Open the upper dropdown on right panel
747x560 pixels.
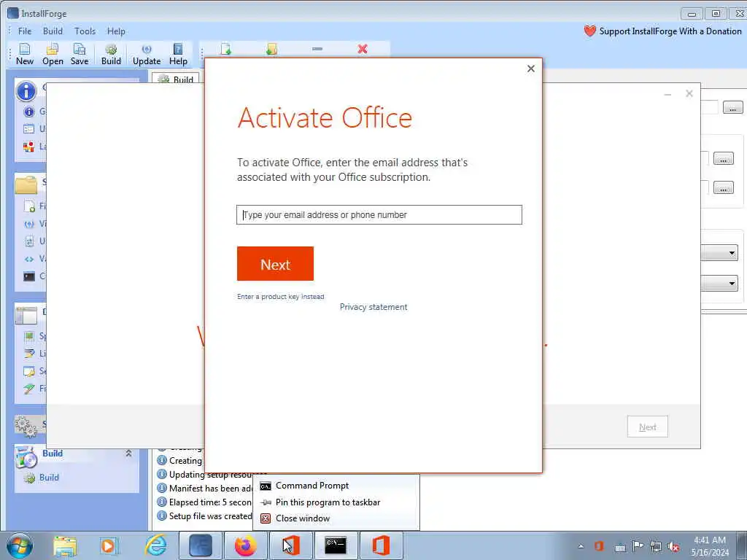[732, 253]
